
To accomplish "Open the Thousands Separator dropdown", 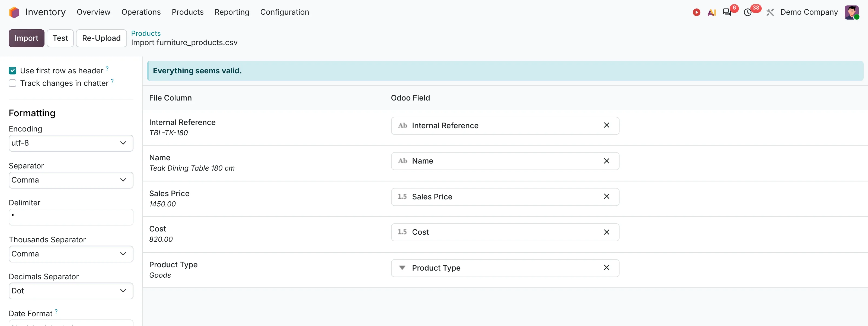I will click(71, 254).
